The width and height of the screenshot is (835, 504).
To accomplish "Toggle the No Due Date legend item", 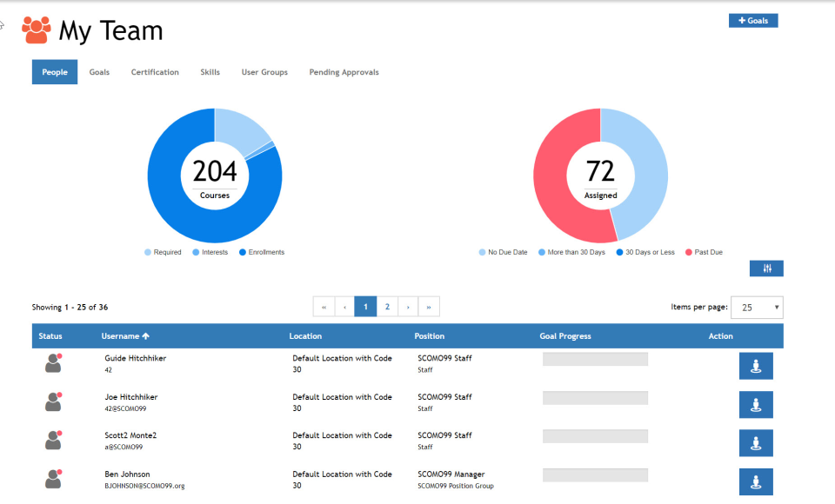I will [504, 252].
